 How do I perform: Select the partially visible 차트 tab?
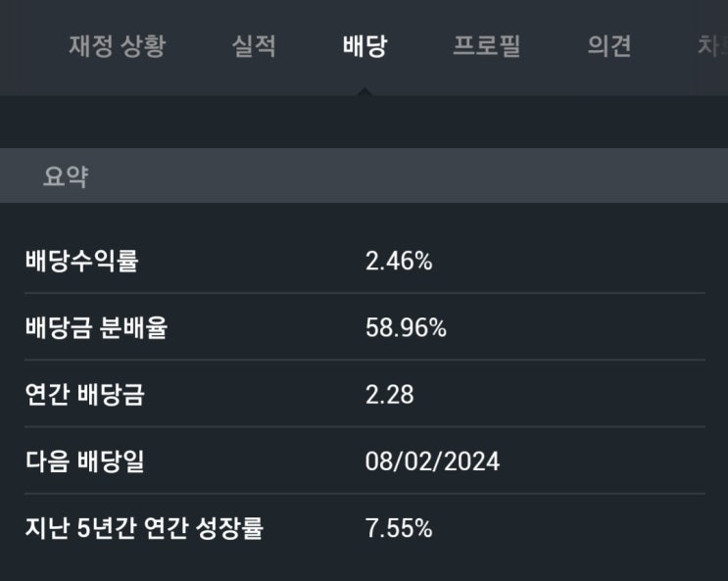712,46
